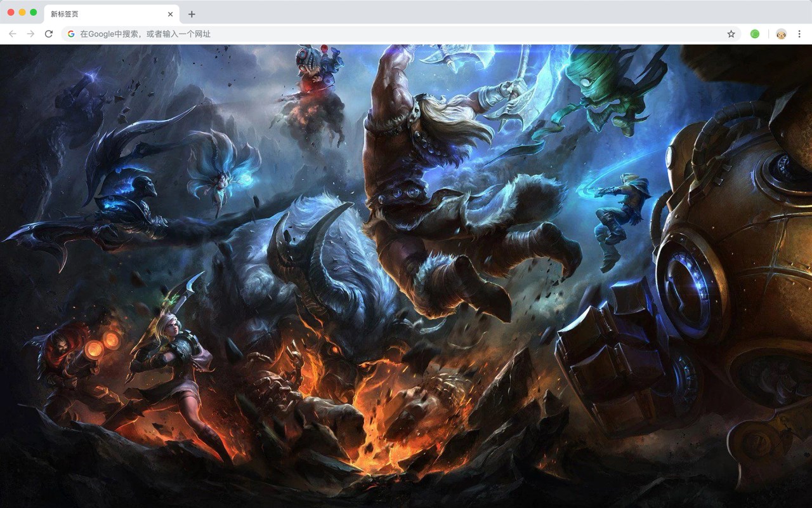
Task: Select the 新标签页 tab
Action: click(x=112, y=14)
